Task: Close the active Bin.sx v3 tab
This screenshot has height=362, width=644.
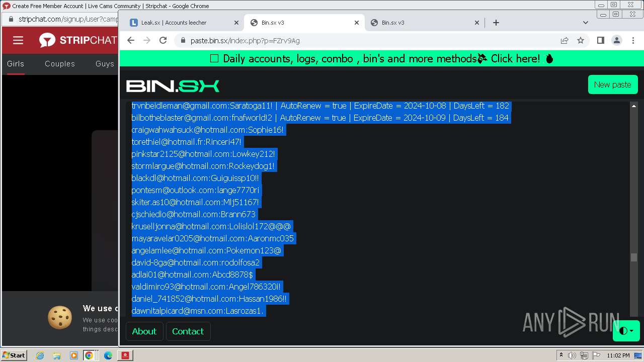Action: pyautogui.click(x=357, y=23)
